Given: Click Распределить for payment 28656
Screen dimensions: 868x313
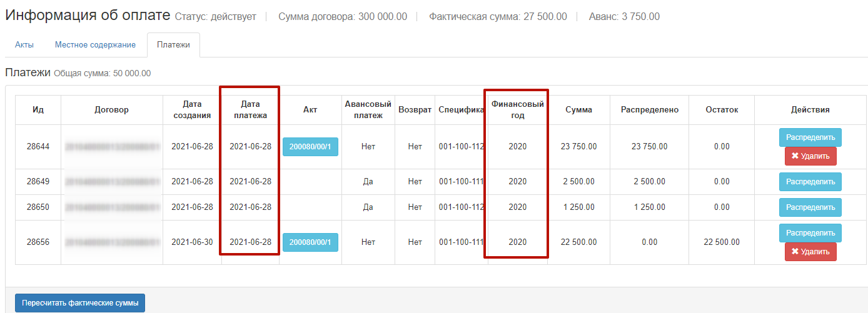Looking at the screenshot, I should pos(810,232).
